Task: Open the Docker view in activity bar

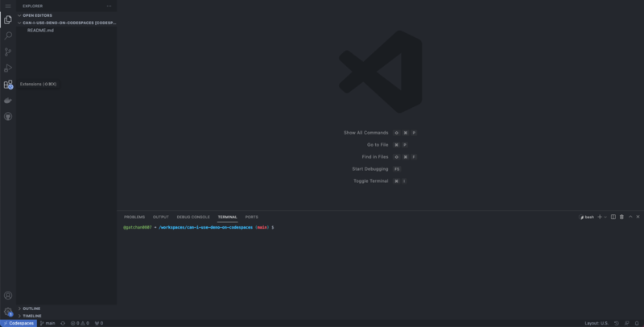Action: [x=8, y=100]
